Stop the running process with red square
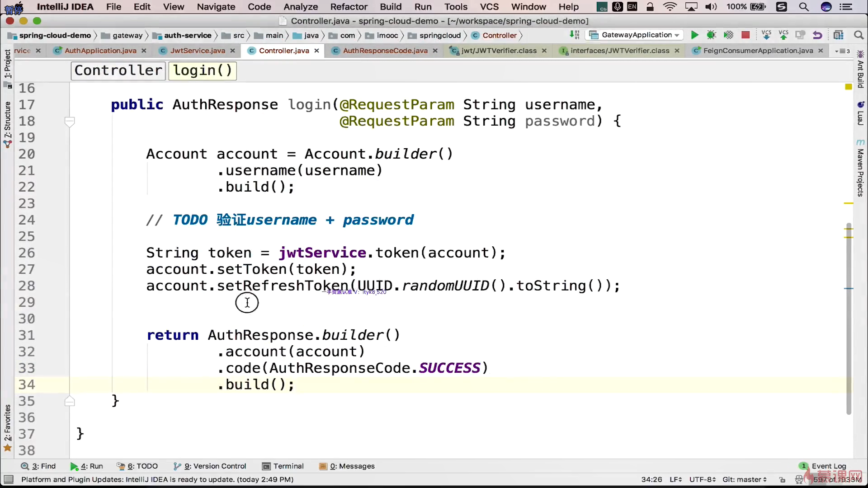 745,35
